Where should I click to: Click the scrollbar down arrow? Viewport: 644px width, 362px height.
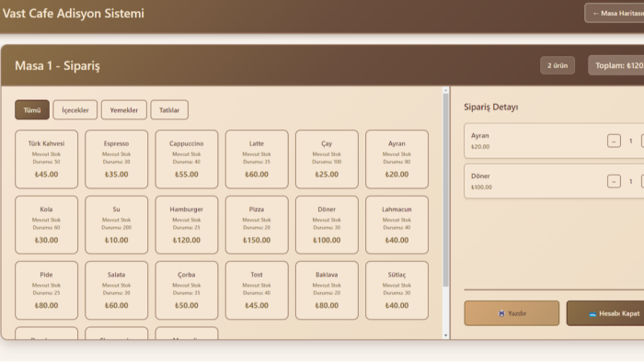coord(445,335)
